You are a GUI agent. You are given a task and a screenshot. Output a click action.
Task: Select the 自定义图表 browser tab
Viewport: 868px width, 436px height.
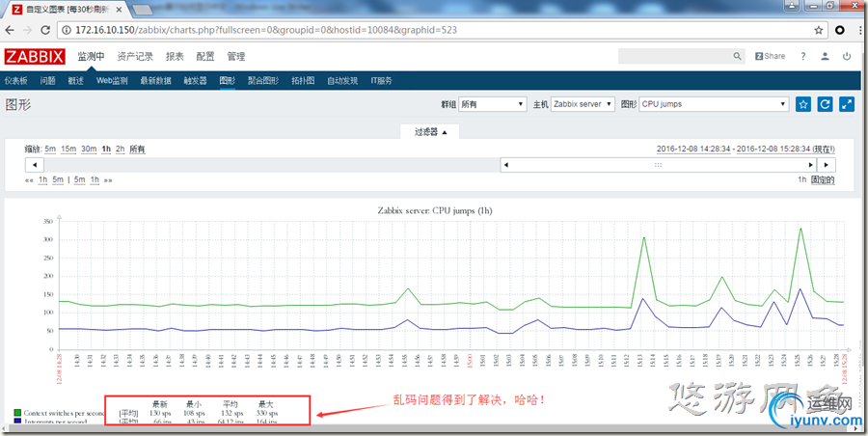coord(65,10)
